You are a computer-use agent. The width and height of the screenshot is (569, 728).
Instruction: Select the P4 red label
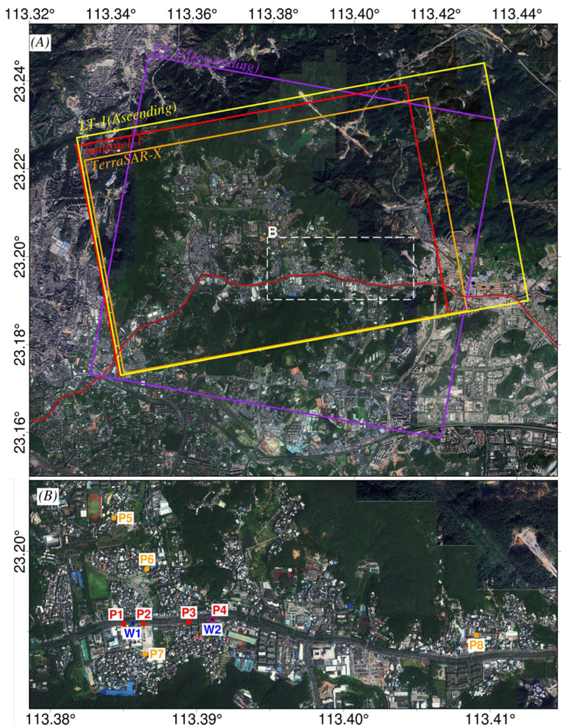click(219, 610)
